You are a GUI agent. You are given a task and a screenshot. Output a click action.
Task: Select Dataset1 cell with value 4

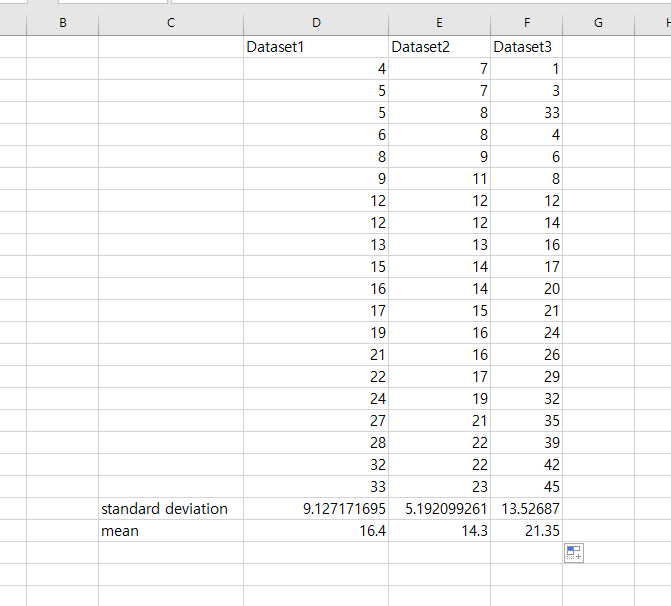(x=316, y=68)
